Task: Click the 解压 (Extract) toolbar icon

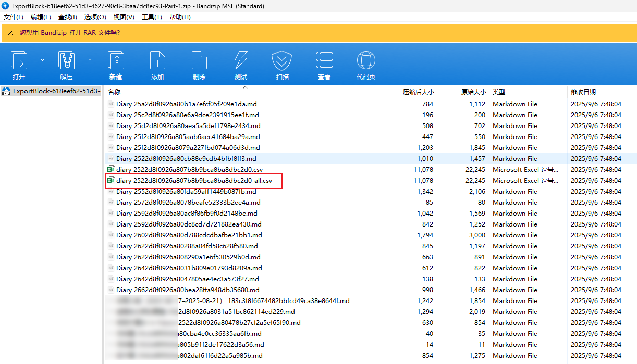Action: click(66, 61)
